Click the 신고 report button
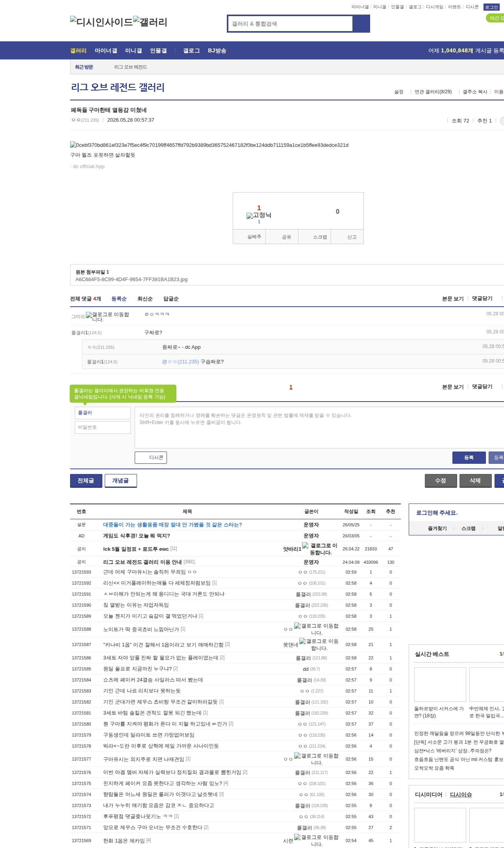Screen dimensions: 504x848 click(x=347, y=237)
